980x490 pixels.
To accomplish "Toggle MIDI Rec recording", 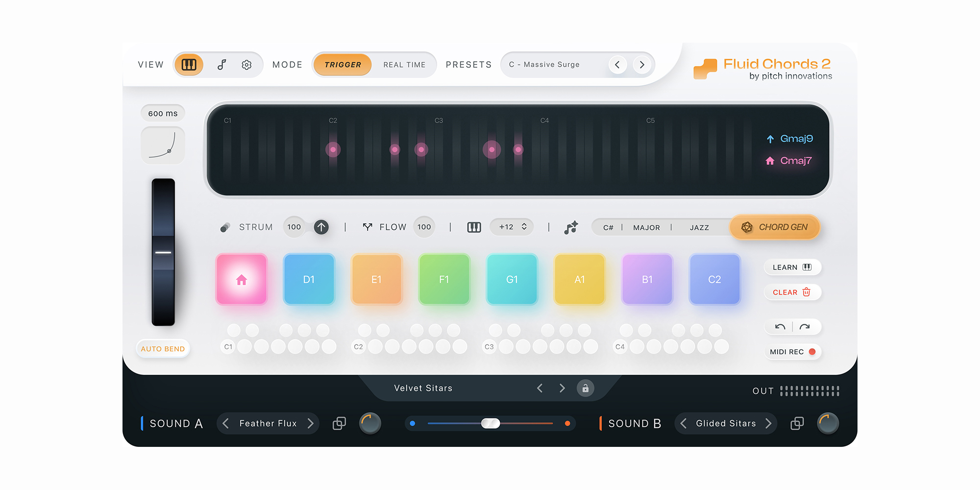I will 792,352.
